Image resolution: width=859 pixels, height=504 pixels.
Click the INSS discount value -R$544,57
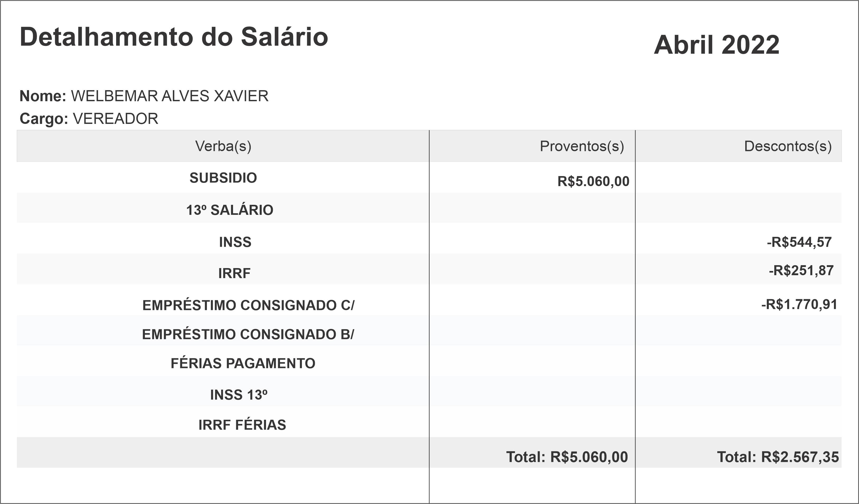point(799,242)
